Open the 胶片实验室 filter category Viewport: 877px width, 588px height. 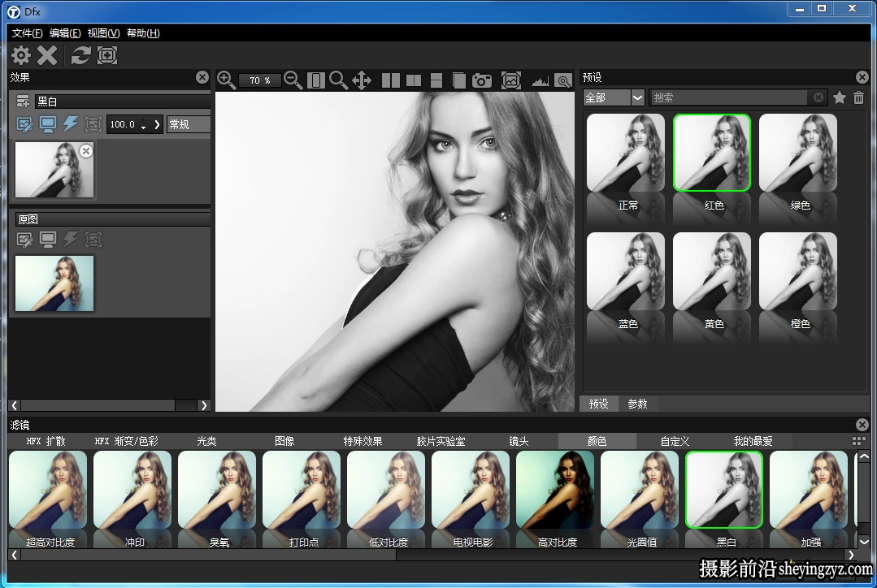[x=441, y=441]
